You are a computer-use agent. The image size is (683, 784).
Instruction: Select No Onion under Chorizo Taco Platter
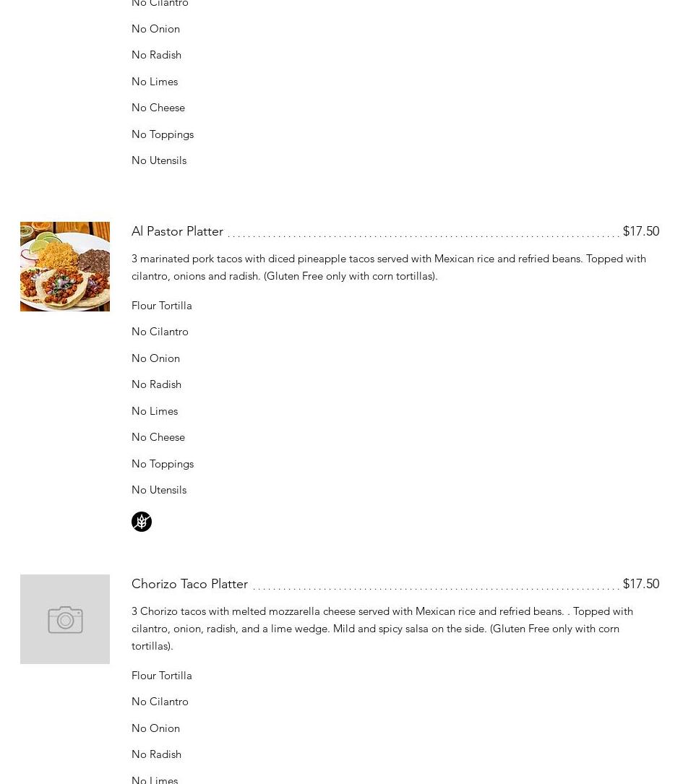[x=155, y=728]
